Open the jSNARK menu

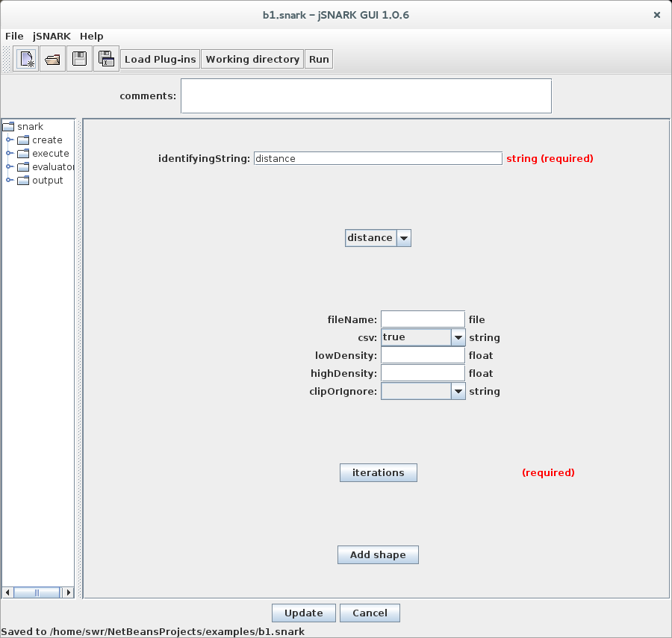52,37
